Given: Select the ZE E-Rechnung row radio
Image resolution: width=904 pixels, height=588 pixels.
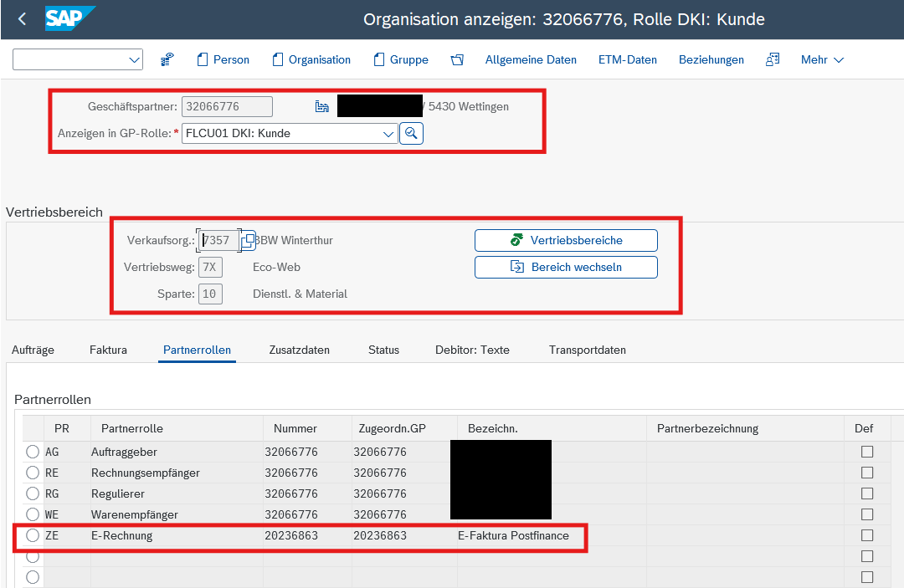Looking at the screenshot, I should point(33,535).
